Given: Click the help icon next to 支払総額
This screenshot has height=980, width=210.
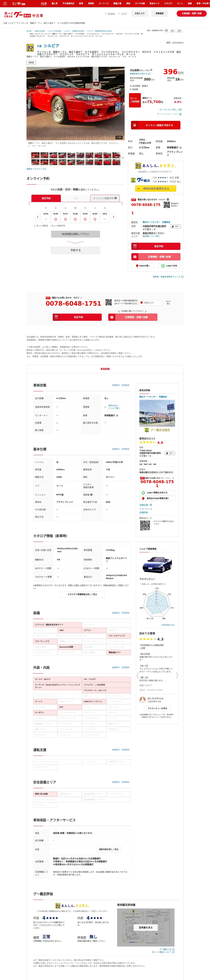Looking at the screenshot, I should coord(151,70).
